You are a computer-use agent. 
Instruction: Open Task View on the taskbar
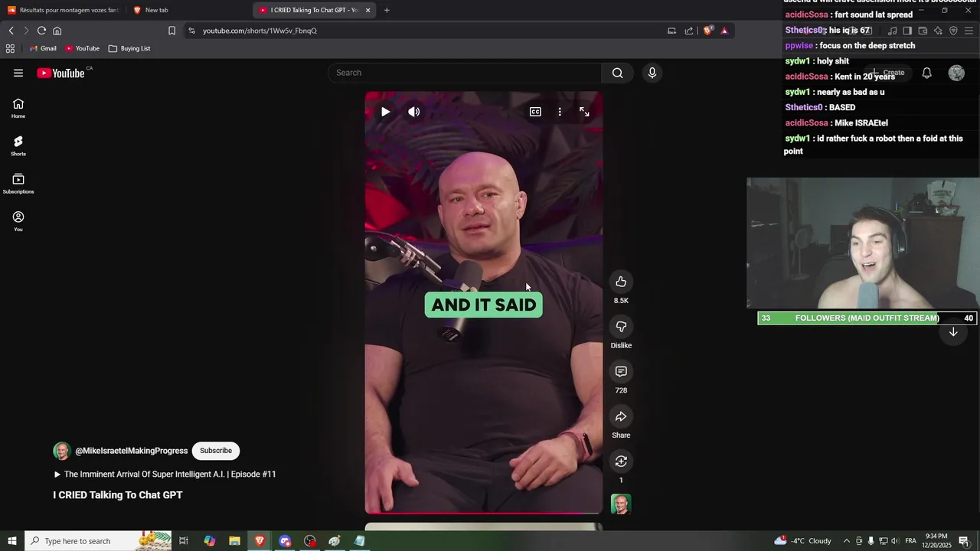coord(184,541)
